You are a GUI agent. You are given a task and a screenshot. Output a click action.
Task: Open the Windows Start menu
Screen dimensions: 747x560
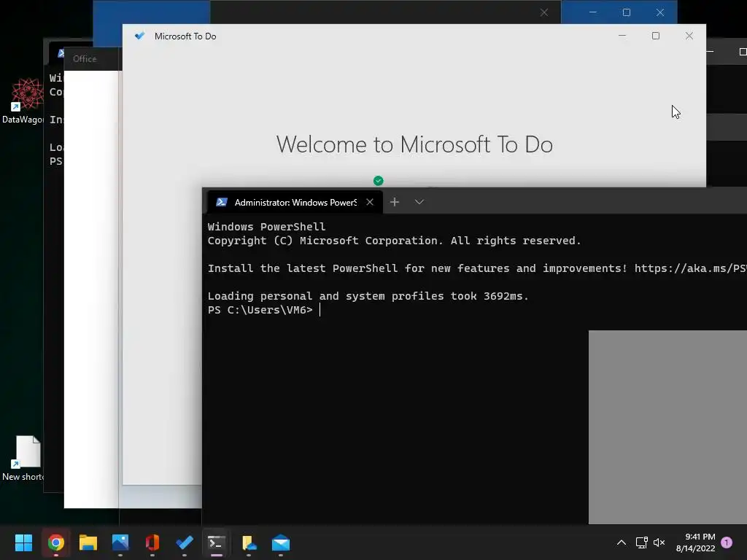(x=23, y=542)
